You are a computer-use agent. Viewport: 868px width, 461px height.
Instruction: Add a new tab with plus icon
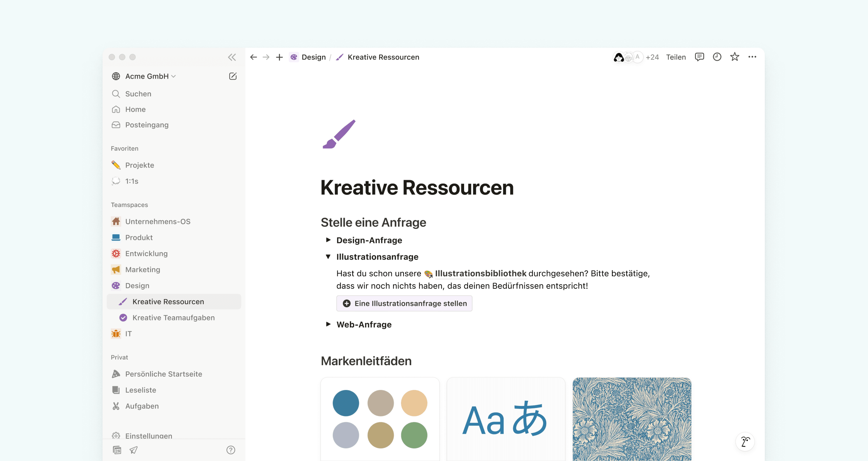[279, 57]
